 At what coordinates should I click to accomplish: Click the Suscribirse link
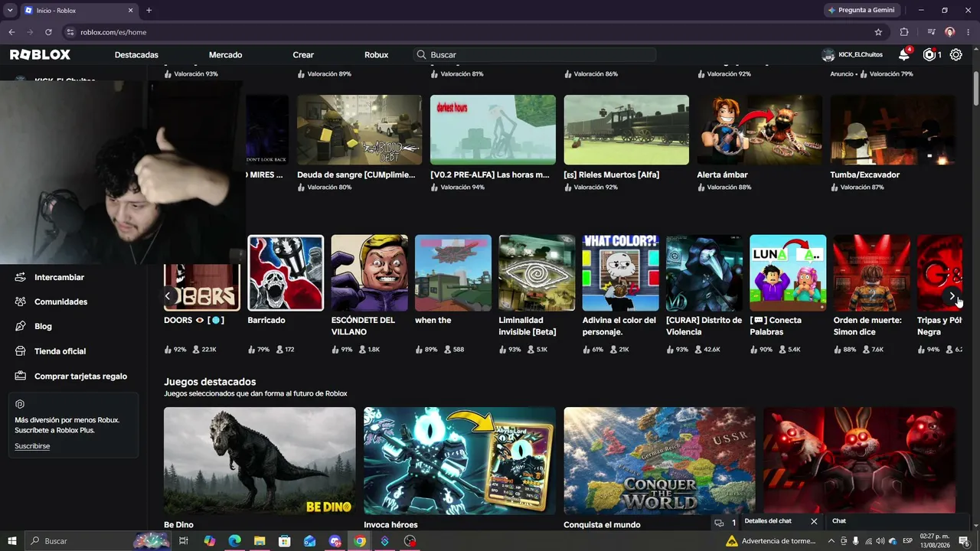(x=32, y=446)
